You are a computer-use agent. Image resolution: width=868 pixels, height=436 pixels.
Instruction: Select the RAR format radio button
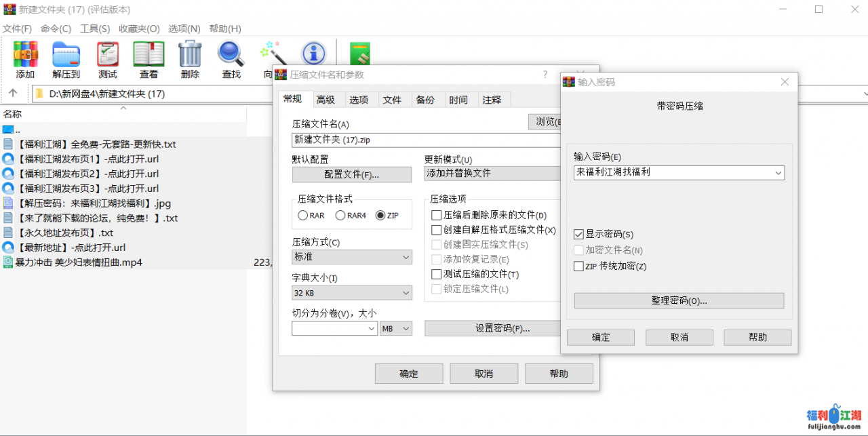[303, 216]
